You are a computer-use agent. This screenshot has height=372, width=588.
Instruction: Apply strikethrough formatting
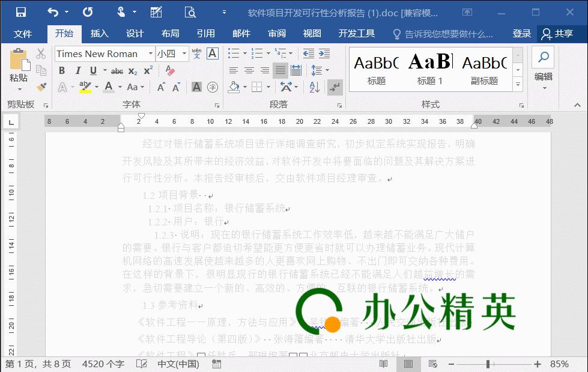pos(117,71)
